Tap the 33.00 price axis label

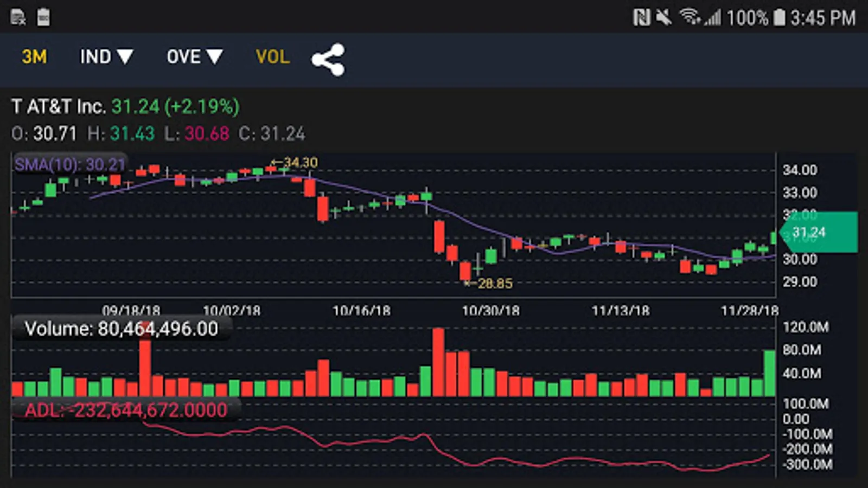tap(800, 192)
